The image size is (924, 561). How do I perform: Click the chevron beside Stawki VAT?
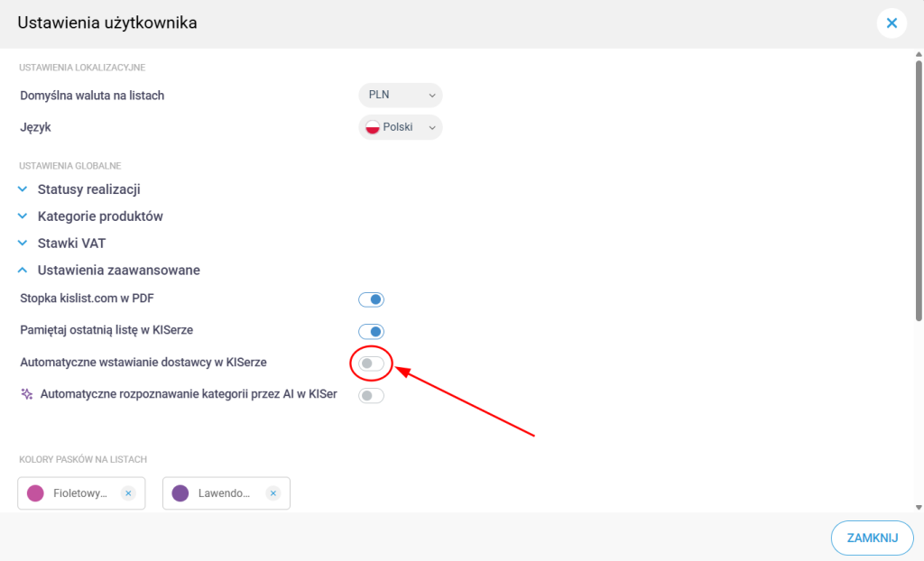pos(23,244)
